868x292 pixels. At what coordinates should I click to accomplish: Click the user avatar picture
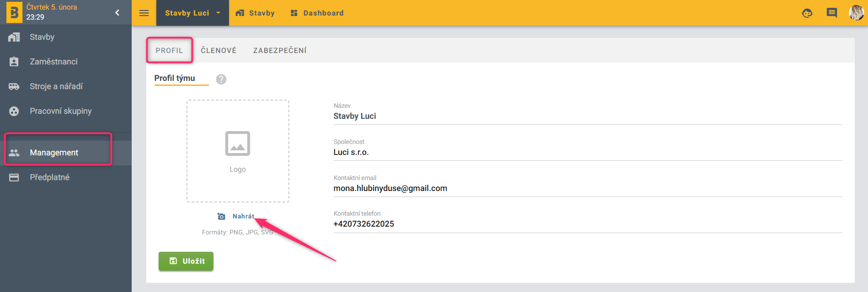(856, 13)
